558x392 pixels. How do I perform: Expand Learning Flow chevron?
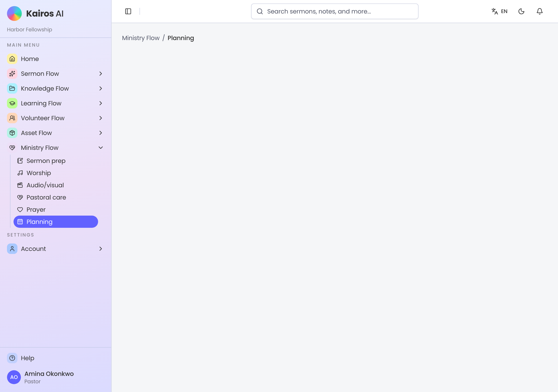[x=101, y=103]
